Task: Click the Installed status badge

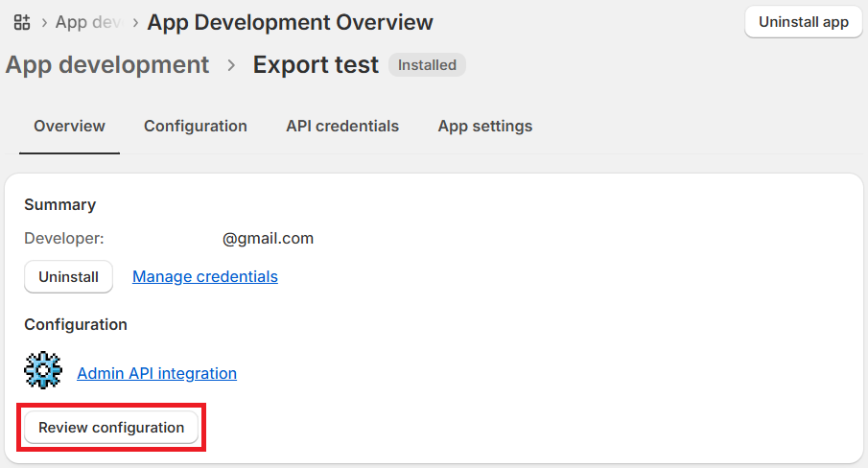Action: (x=427, y=65)
